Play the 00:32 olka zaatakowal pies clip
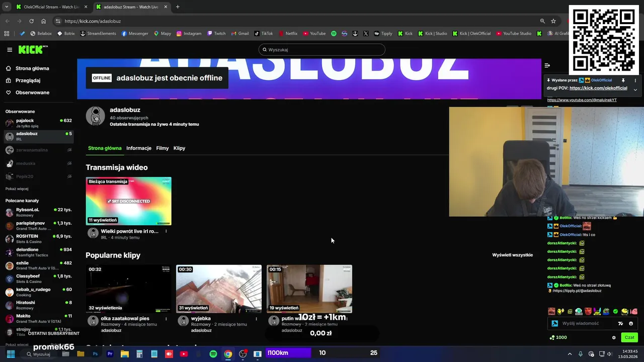Viewport: 644px width, 362px height. coord(128,289)
